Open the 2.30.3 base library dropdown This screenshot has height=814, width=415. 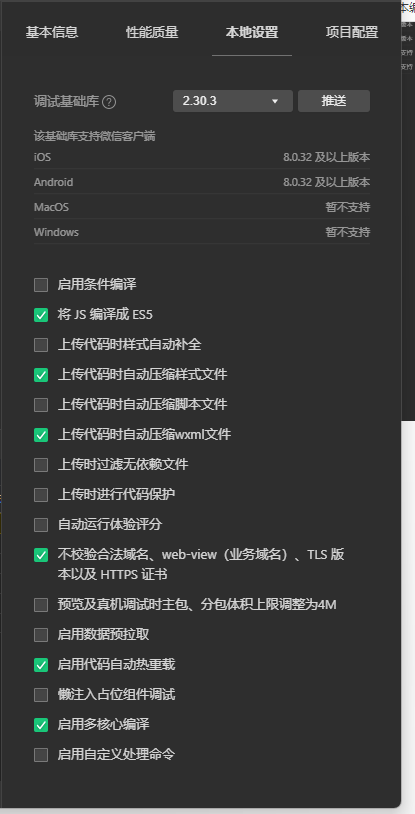233,101
